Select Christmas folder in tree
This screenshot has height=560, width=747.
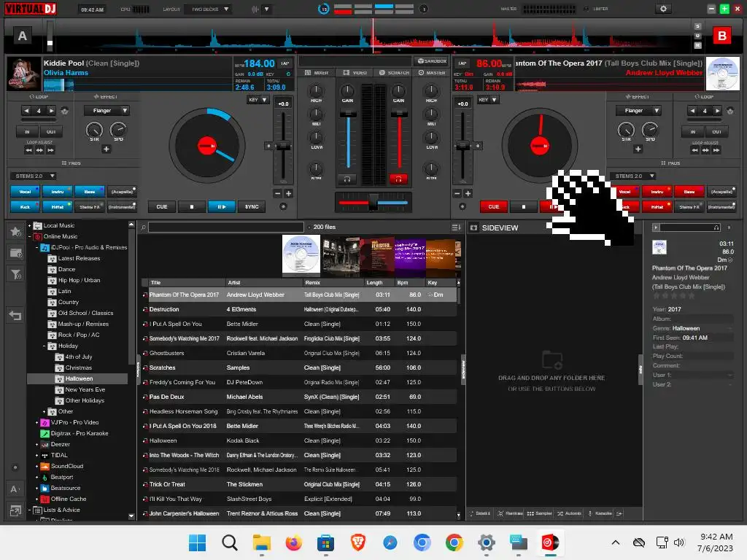[x=78, y=367]
